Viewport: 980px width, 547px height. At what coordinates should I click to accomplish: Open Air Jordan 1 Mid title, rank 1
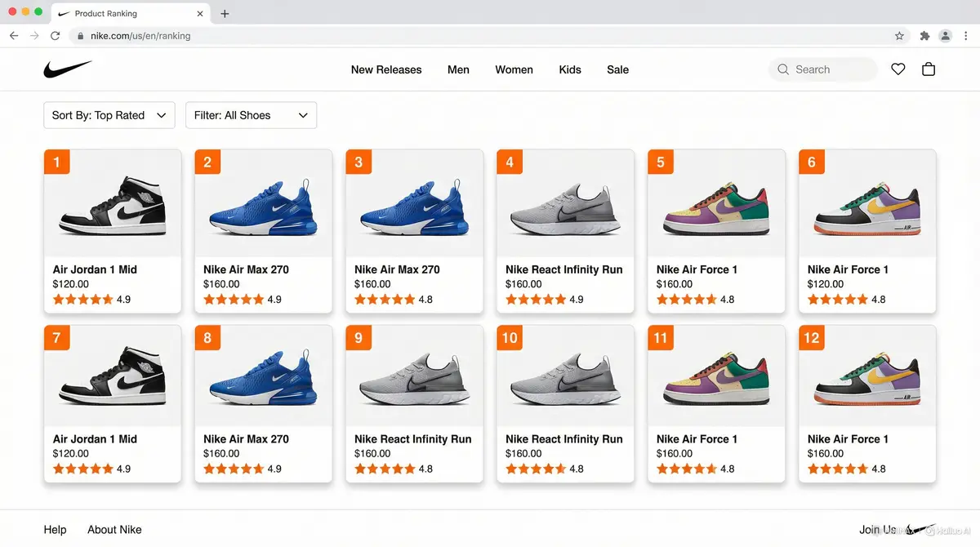(x=95, y=269)
